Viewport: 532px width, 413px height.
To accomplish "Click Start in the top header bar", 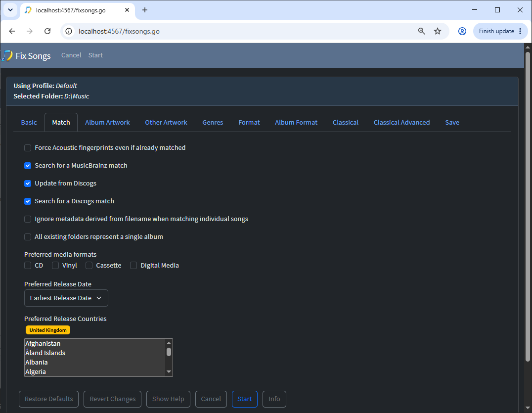I will click(95, 55).
